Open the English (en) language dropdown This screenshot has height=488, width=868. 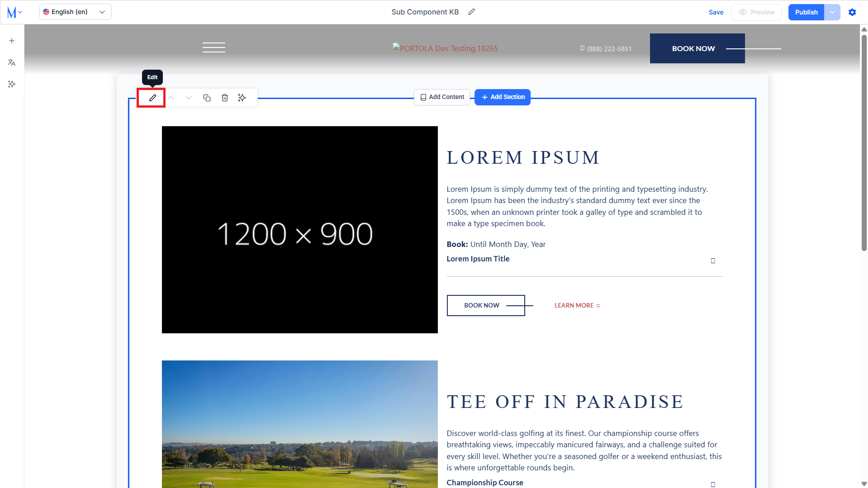tap(75, 12)
